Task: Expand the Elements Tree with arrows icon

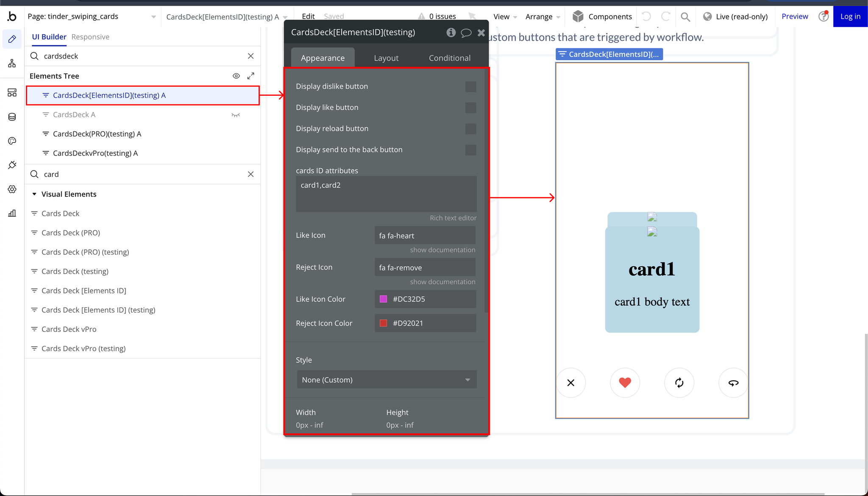Action: tap(251, 76)
